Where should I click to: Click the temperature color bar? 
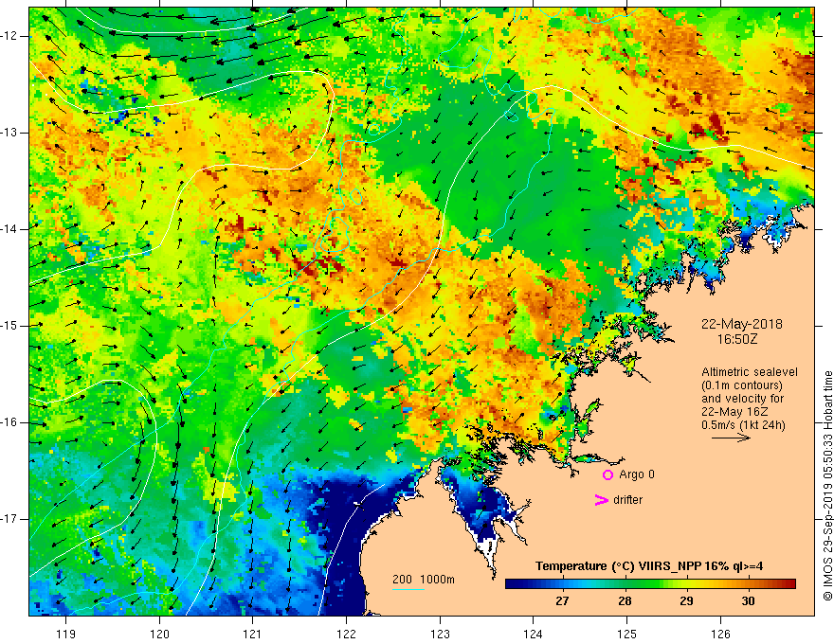[650, 584]
